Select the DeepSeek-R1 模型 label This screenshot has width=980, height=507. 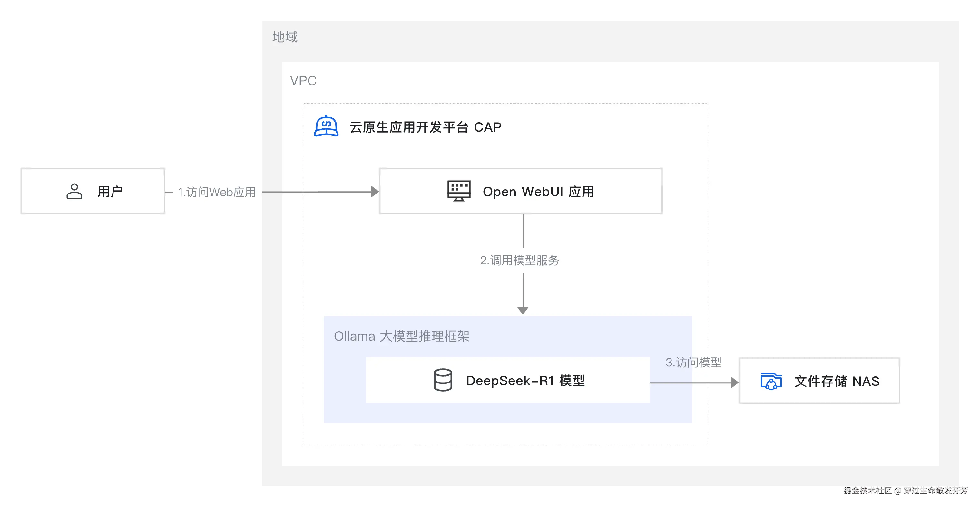525,381
